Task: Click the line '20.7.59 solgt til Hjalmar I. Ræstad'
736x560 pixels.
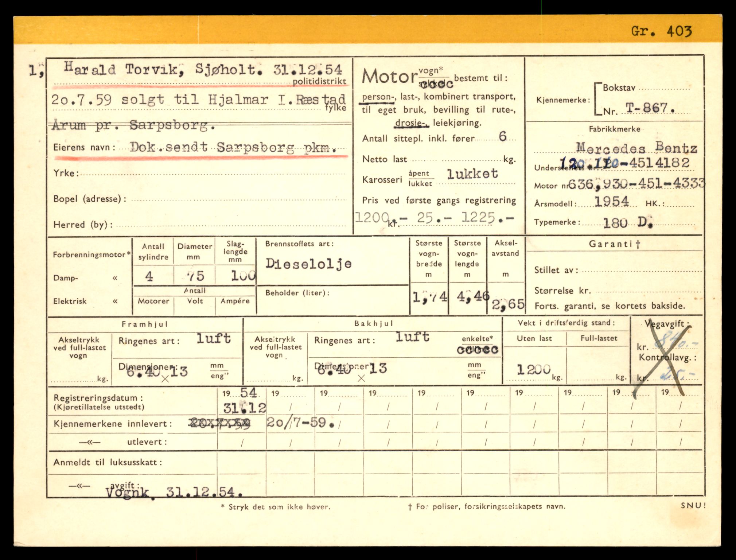Action: [x=198, y=100]
